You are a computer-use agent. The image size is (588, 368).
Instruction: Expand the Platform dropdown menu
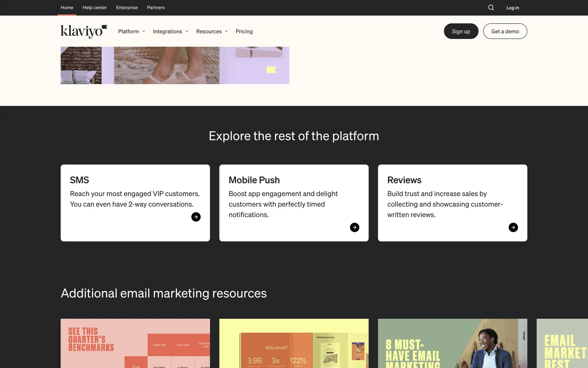pos(131,31)
